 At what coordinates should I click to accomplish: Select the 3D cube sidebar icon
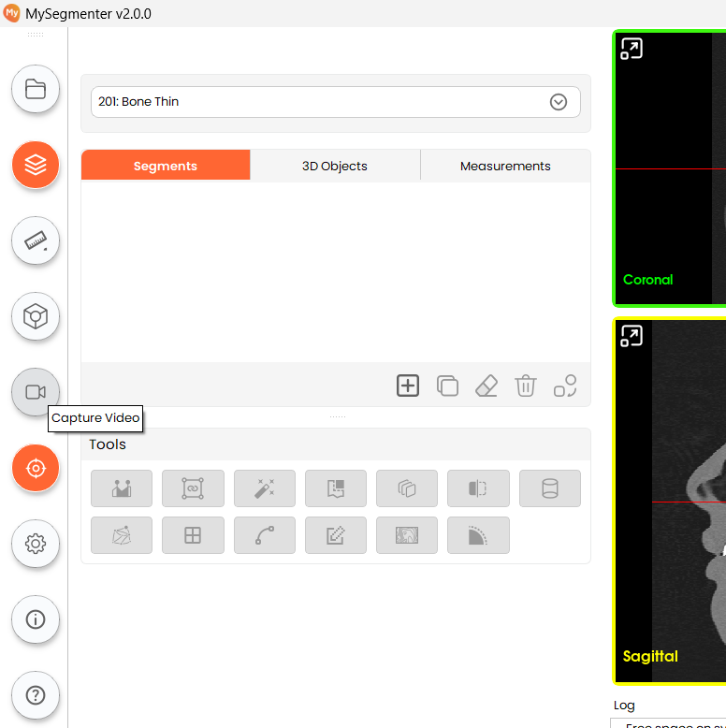pyautogui.click(x=36, y=317)
